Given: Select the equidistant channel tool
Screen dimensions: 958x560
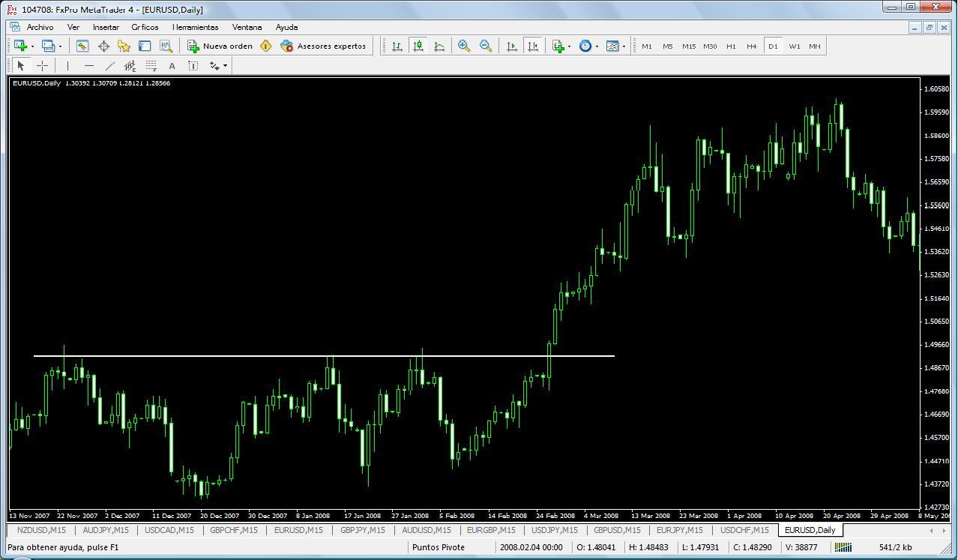Looking at the screenshot, I should [x=130, y=65].
